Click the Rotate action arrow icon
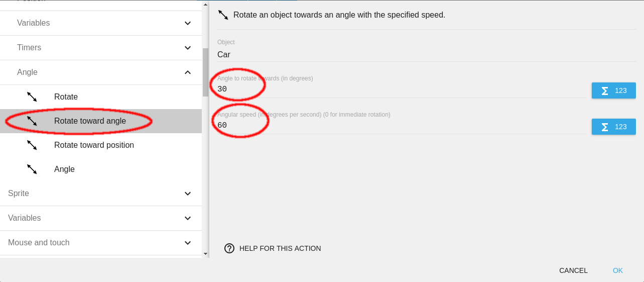Viewport: 644px width, 282px height. pyautogui.click(x=32, y=97)
